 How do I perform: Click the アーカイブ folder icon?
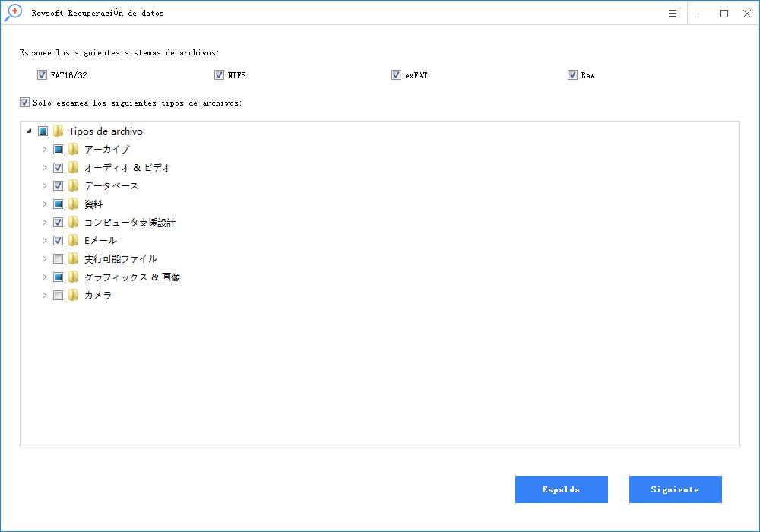pyautogui.click(x=73, y=149)
